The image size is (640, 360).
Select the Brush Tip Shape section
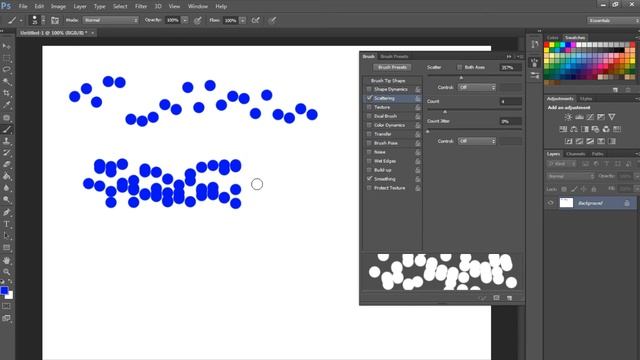tap(388, 80)
